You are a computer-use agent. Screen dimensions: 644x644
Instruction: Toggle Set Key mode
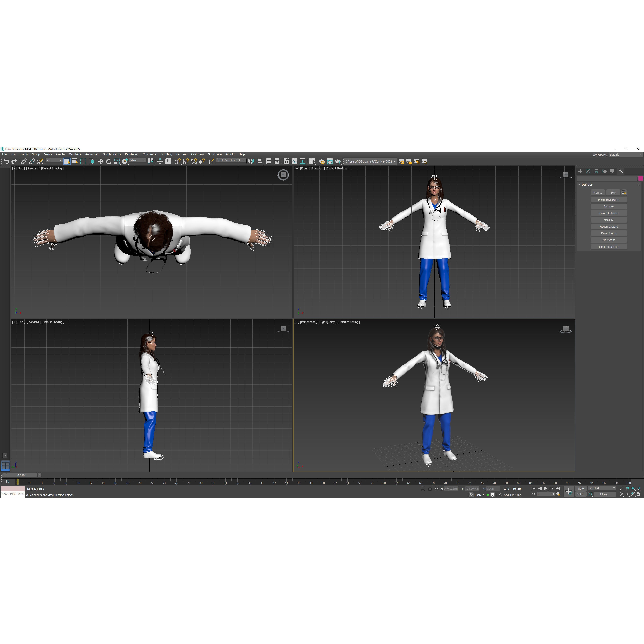click(x=581, y=494)
